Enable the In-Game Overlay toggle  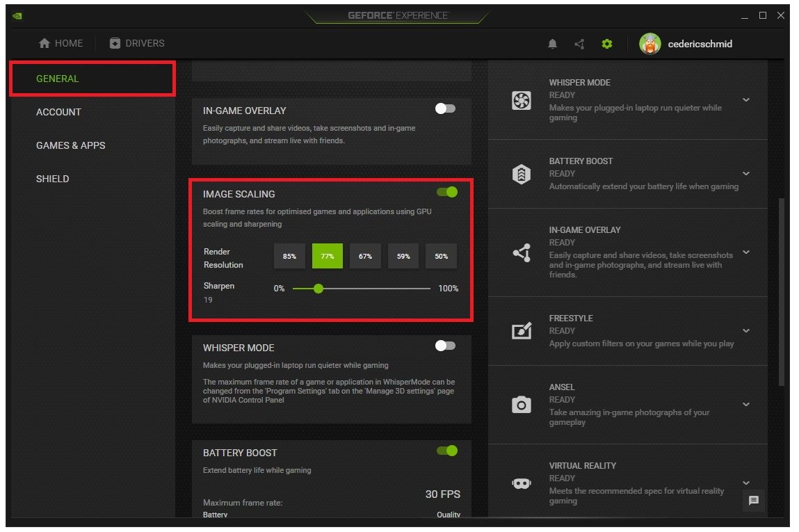[445, 108]
